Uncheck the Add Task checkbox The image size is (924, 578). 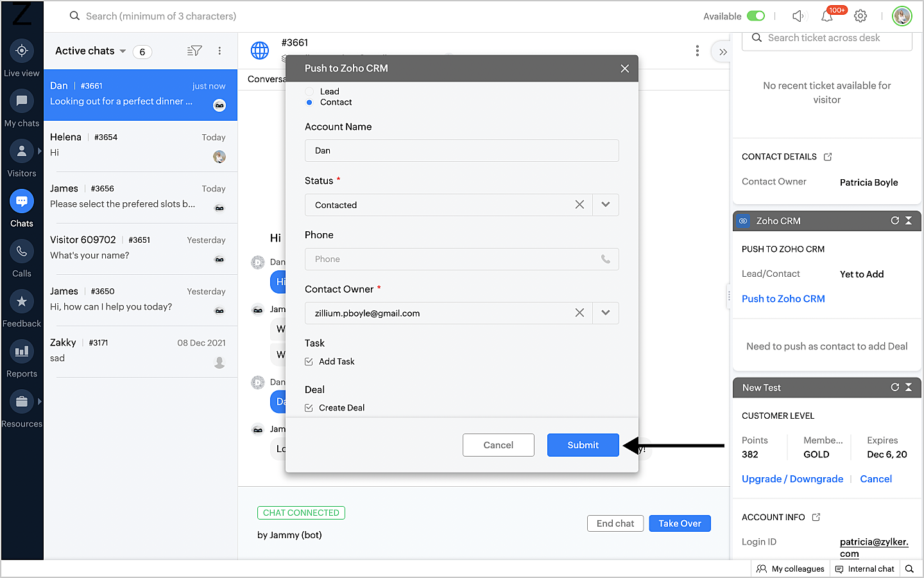click(309, 362)
